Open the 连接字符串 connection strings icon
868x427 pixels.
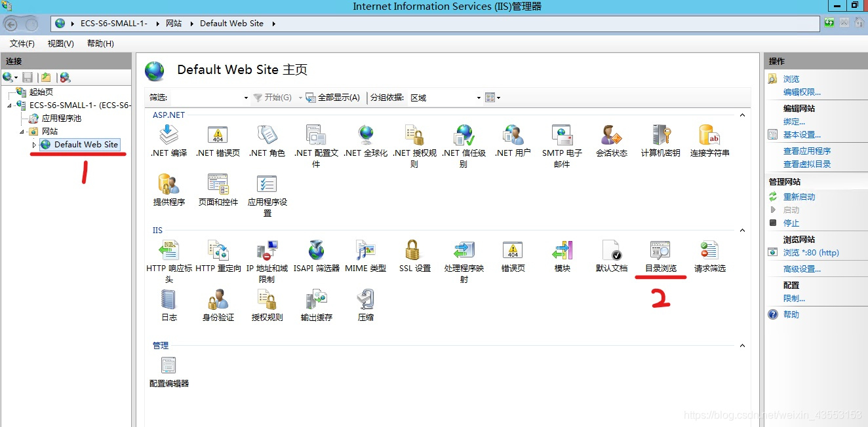click(709, 136)
